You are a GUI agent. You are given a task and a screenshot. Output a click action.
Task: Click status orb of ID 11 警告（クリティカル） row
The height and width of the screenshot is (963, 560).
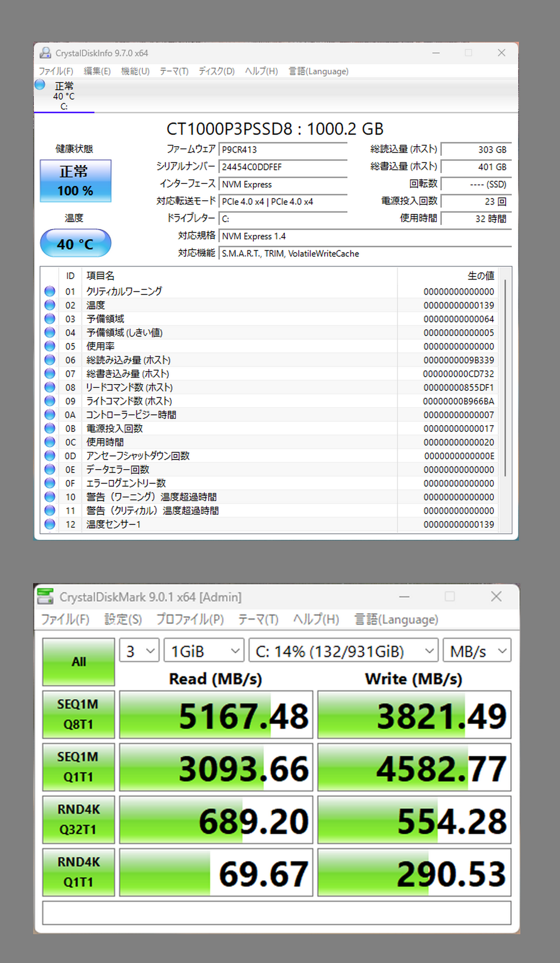point(50,510)
